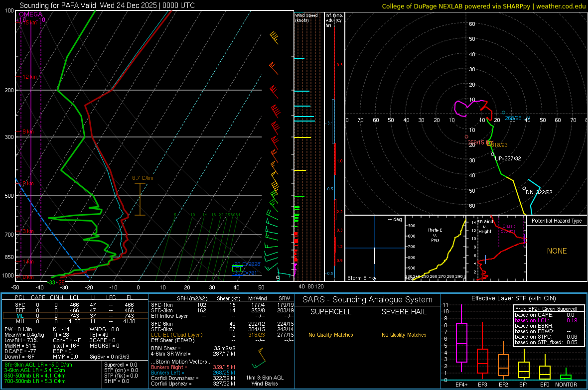Click the 'BRN Shear =' row
Image resolution: width=588 pixels, height=390 pixels.
193,348
